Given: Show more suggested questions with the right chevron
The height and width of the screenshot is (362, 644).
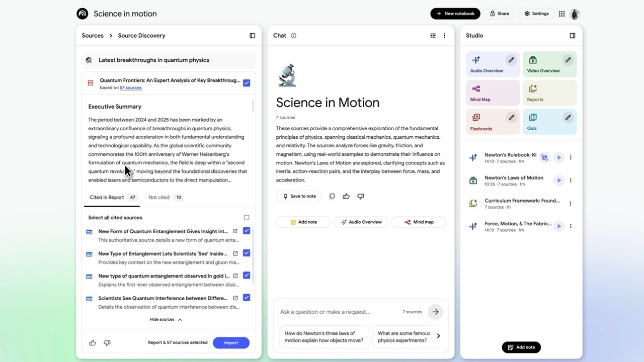Looking at the screenshot, I should (438, 336).
